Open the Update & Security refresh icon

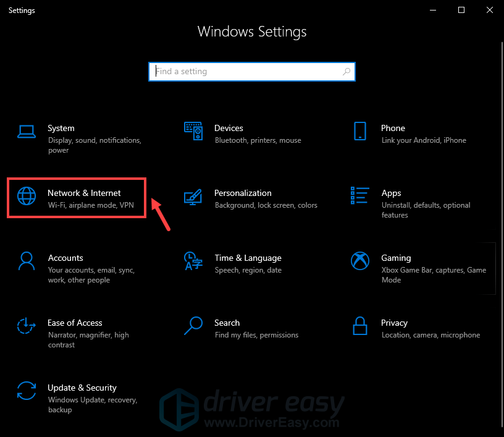pyautogui.click(x=27, y=391)
